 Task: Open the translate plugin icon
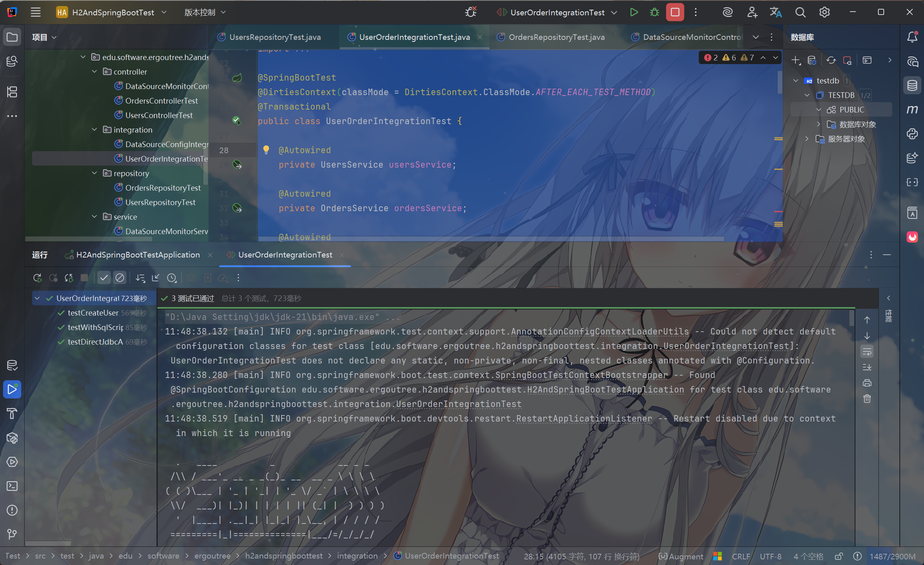point(776,12)
